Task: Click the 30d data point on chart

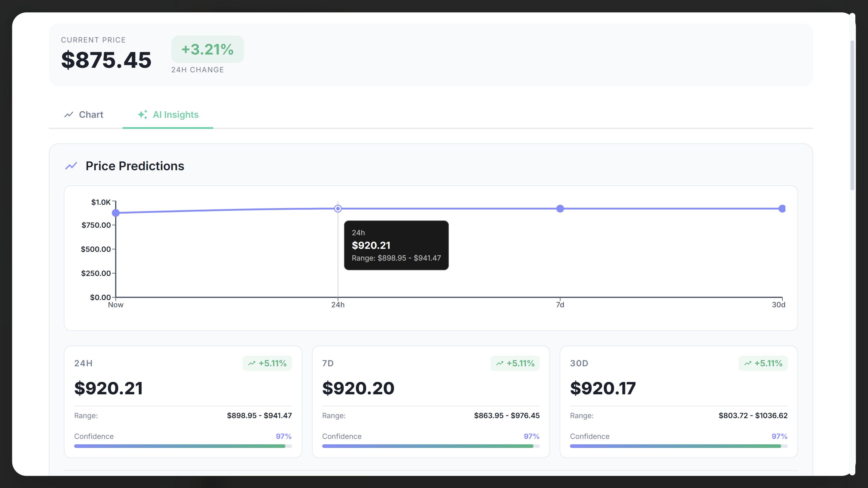Action: pyautogui.click(x=782, y=209)
